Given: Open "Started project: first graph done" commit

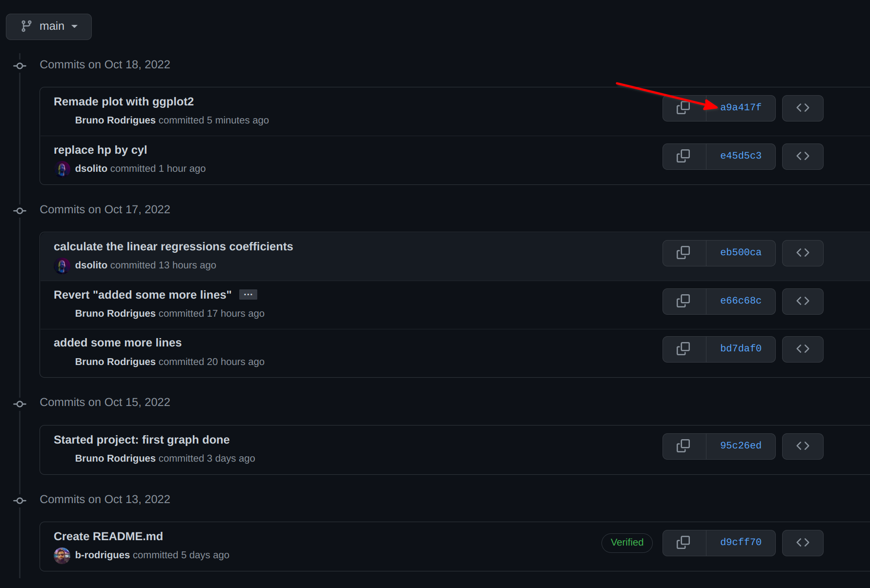Looking at the screenshot, I should (142, 440).
